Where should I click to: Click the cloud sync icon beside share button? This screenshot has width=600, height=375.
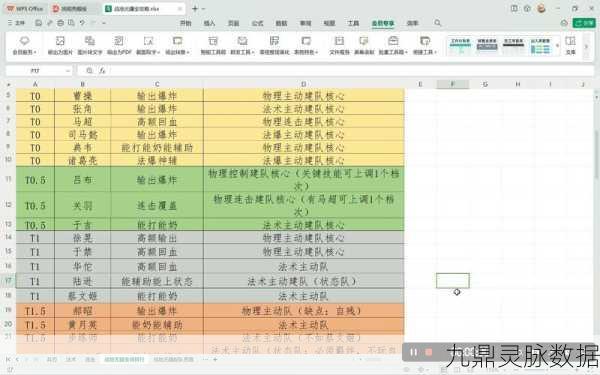[x=564, y=23]
